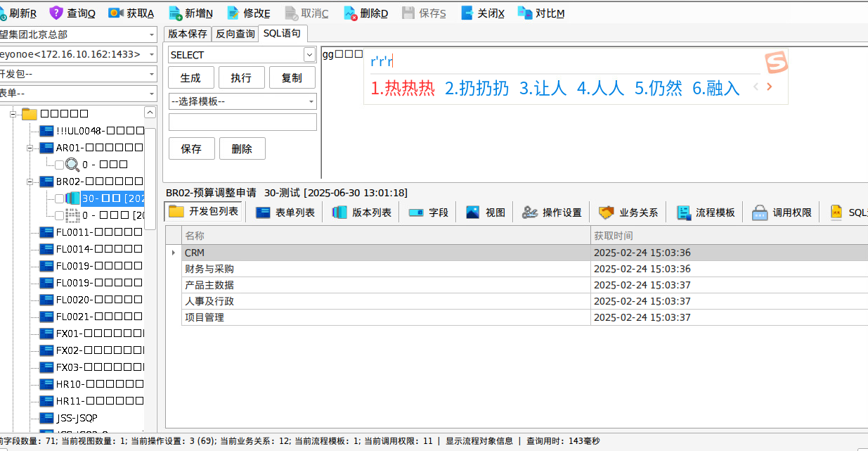Open 操作设置 operation settings icon

[x=530, y=212]
